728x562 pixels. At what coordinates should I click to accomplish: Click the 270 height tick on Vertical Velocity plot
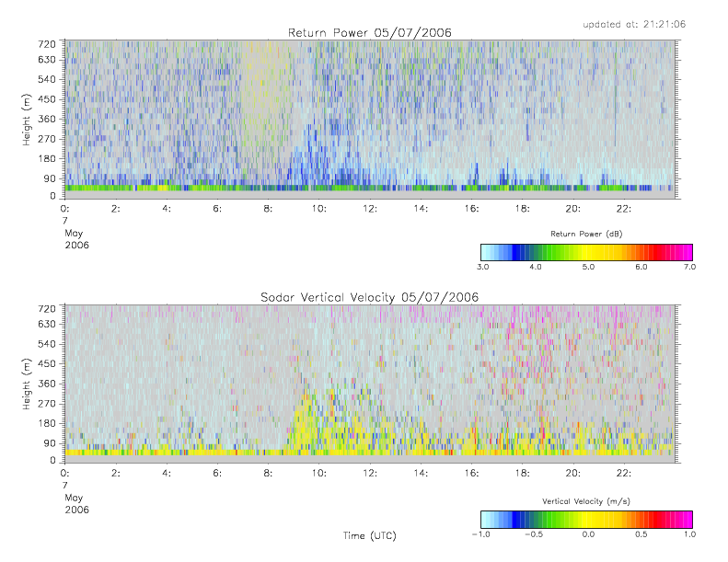point(47,404)
